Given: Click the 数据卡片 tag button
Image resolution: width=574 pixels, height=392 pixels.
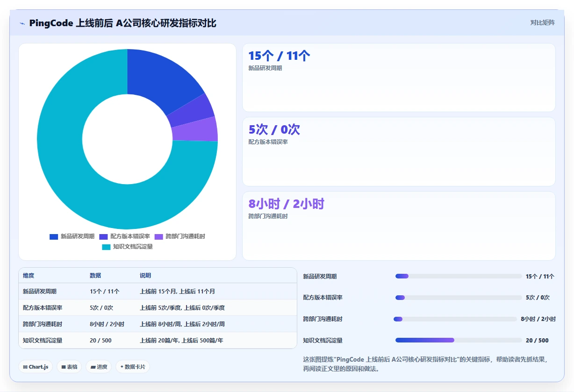Looking at the screenshot, I should (x=133, y=367).
